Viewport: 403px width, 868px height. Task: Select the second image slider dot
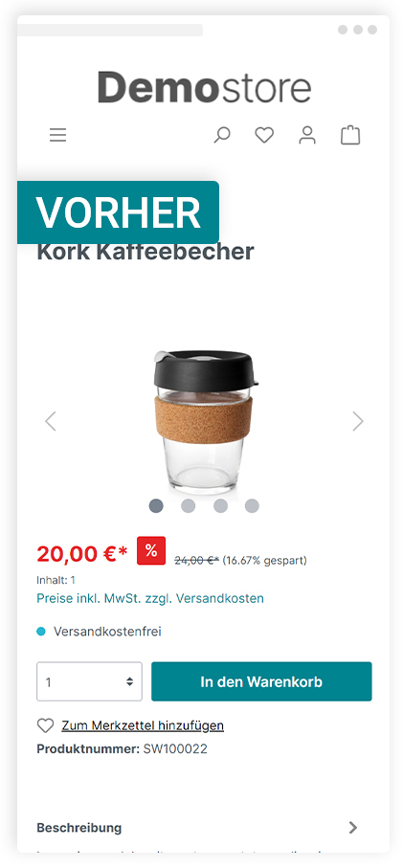(189, 506)
